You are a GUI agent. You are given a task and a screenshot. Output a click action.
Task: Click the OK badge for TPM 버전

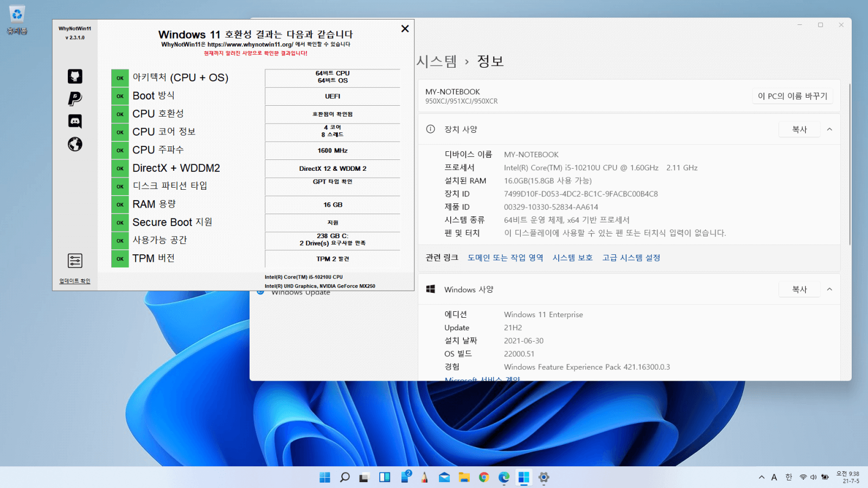(x=120, y=259)
